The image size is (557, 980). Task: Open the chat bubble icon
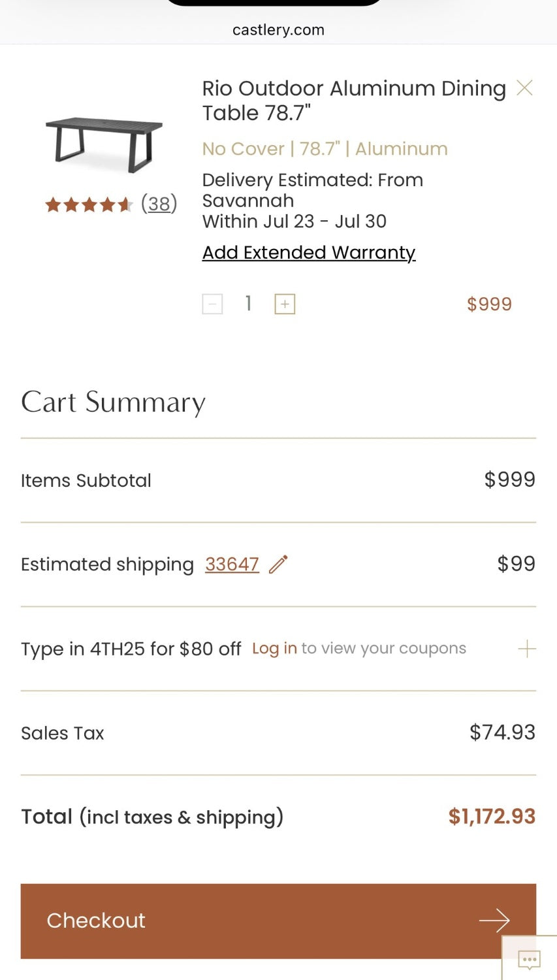[529, 959]
